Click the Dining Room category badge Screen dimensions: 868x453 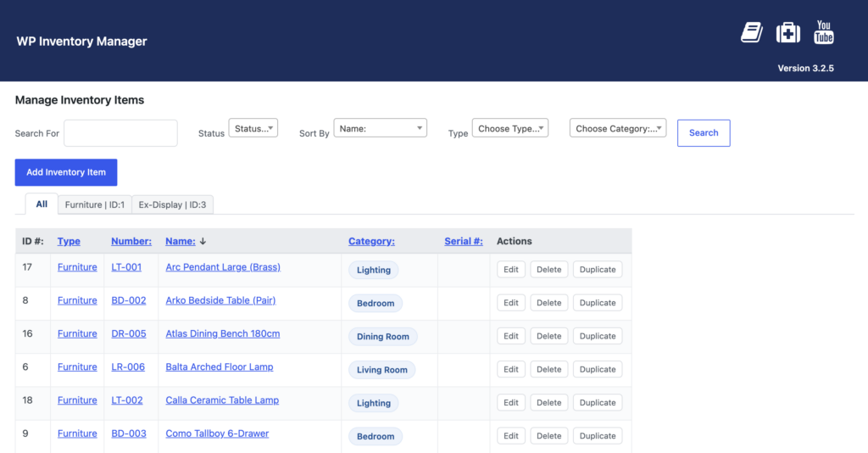tap(383, 336)
